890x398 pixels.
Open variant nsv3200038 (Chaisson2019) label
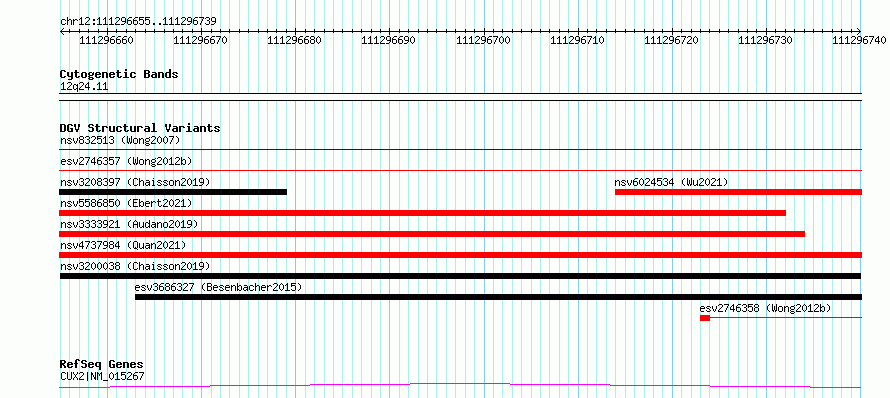[x=135, y=266]
